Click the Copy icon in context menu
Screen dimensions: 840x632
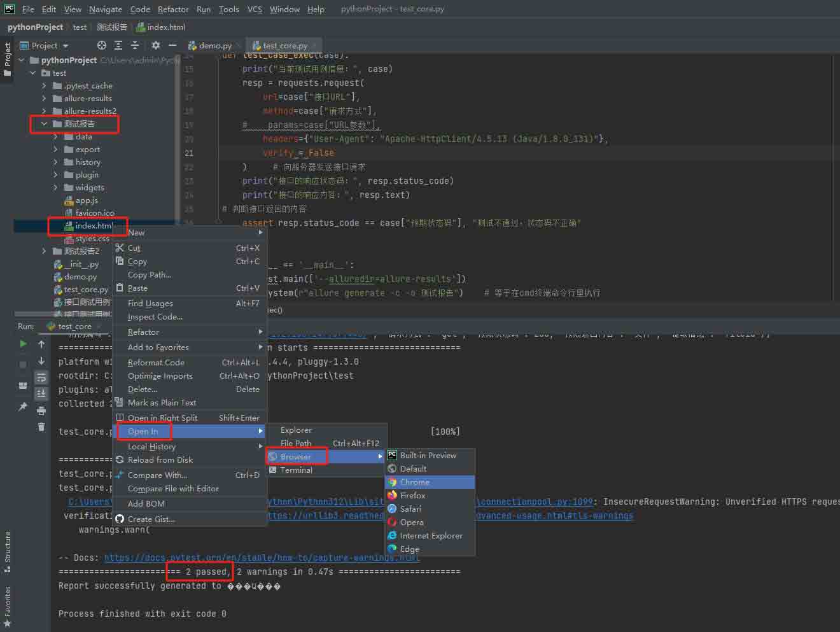pos(120,262)
